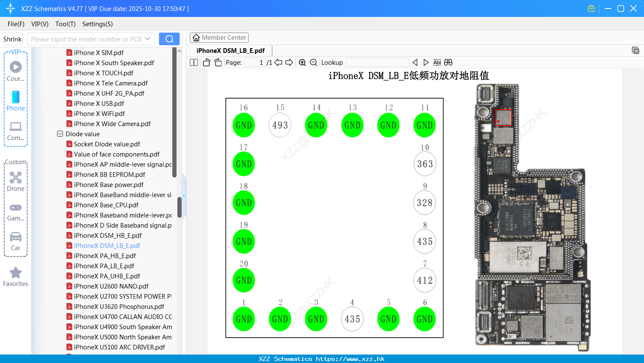Open the Drone category

tap(16, 181)
